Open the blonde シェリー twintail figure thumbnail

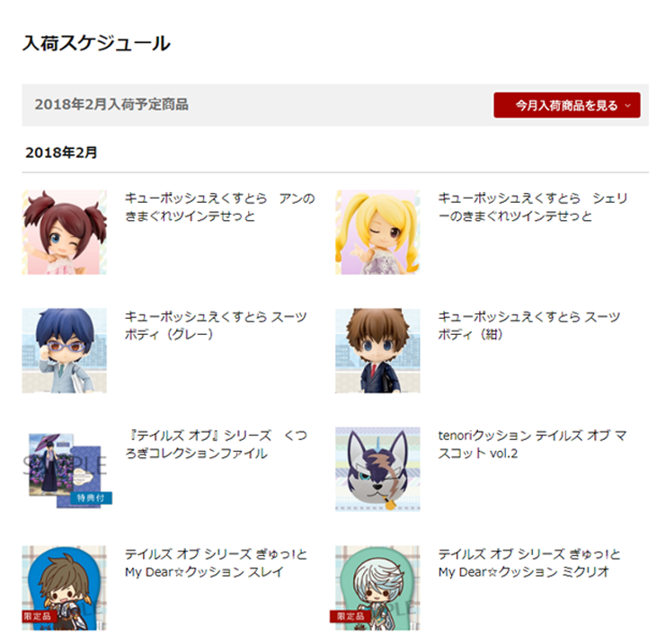[377, 233]
